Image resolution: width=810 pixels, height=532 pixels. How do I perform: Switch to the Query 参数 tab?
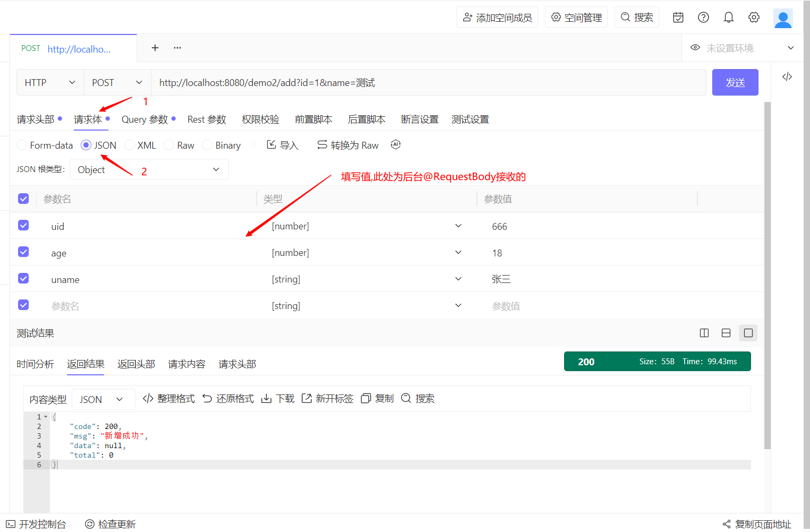(x=144, y=119)
